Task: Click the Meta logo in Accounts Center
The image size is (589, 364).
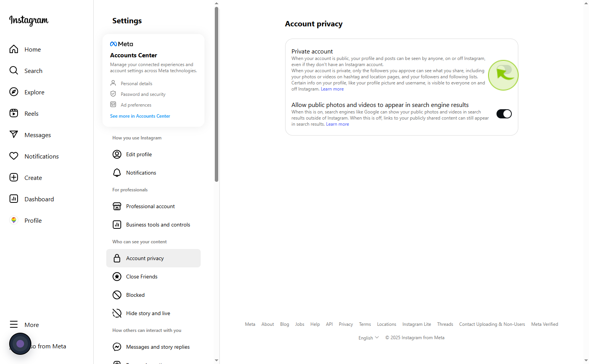Action: point(122,44)
